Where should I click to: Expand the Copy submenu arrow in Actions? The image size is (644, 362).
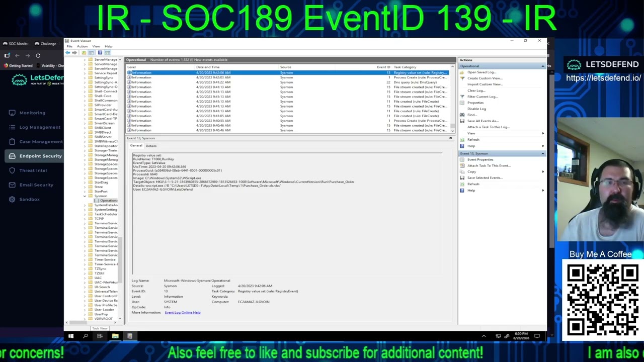(x=542, y=172)
